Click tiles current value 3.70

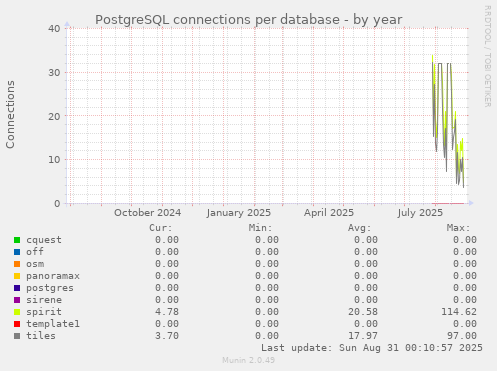click(x=167, y=336)
